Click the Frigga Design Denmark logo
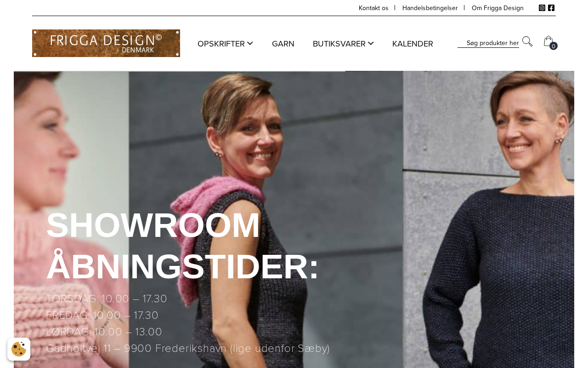Viewport: 588px width, 368px height. click(106, 43)
